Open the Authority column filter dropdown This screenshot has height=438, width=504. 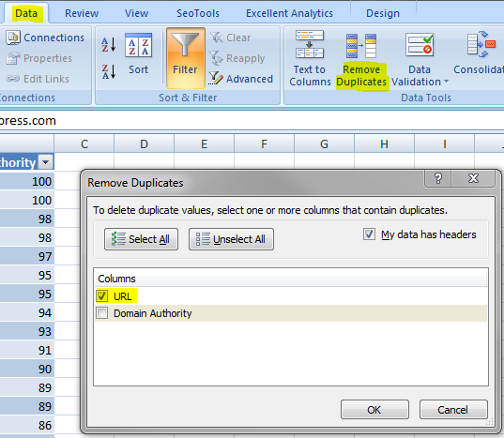pos(46,162)
